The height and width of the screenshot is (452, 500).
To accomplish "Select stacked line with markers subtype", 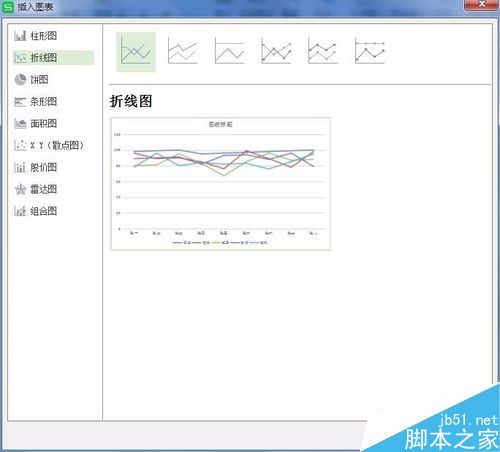I will tap(322, 51).
